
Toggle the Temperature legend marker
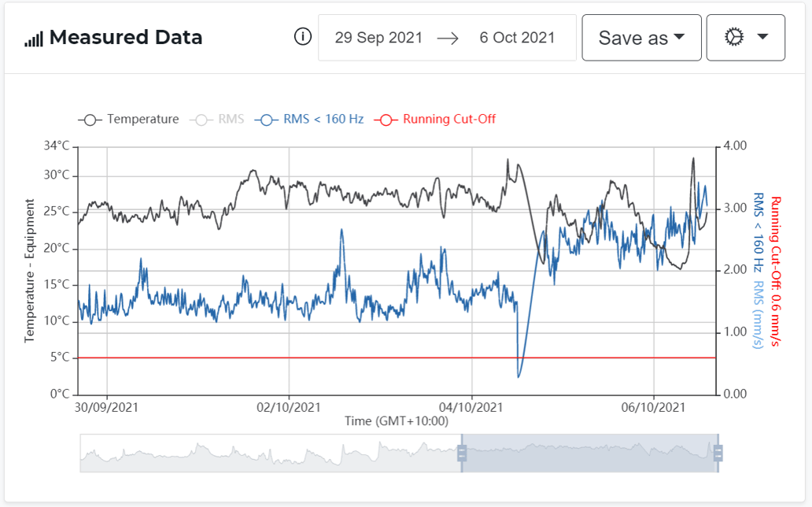pos(90,120)
